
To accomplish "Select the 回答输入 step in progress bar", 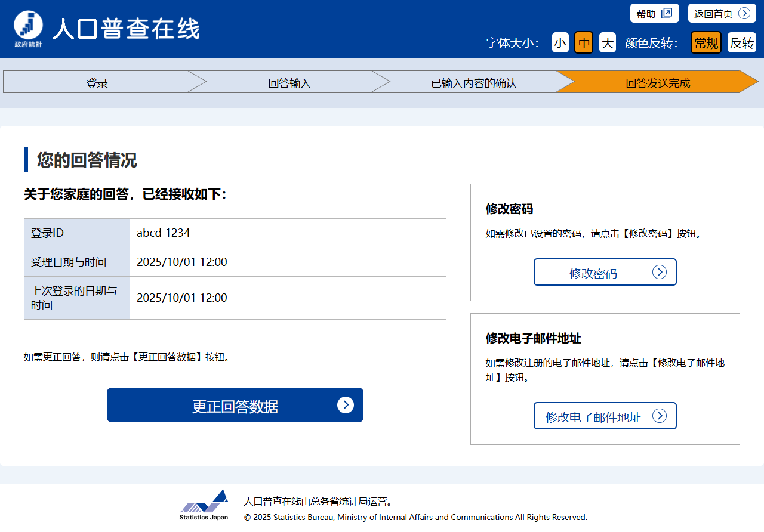I will (x=289, y=82).
